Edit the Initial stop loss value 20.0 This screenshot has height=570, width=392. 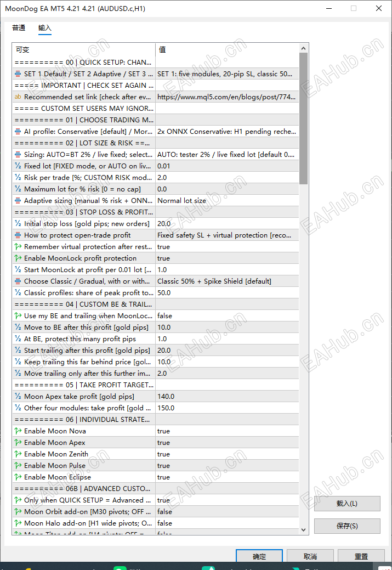tap(227, 224)
